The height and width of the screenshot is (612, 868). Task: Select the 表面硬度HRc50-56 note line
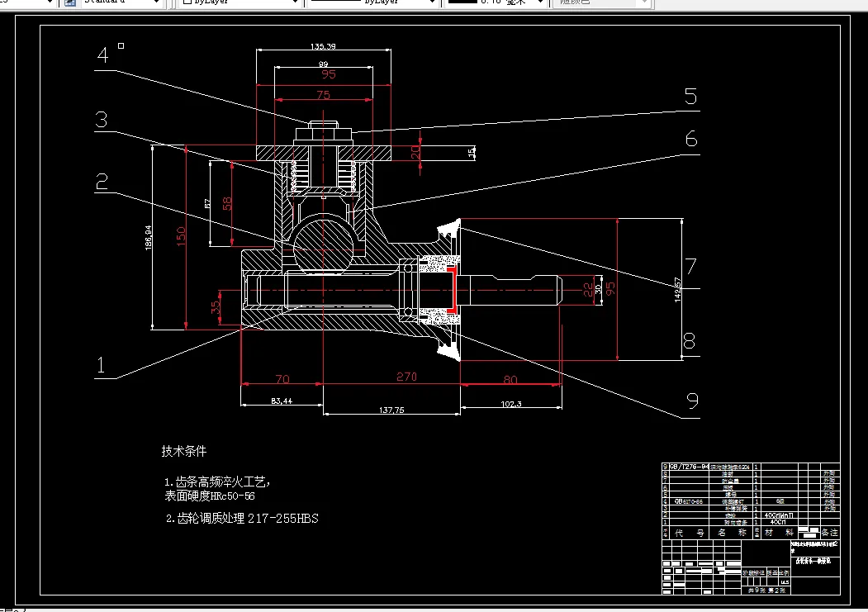pos(209,496)
